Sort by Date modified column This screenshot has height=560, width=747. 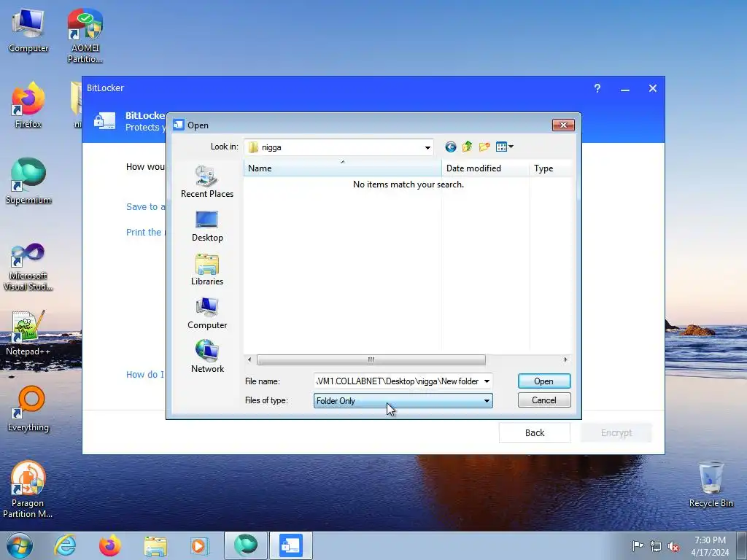tap(485, 168)
